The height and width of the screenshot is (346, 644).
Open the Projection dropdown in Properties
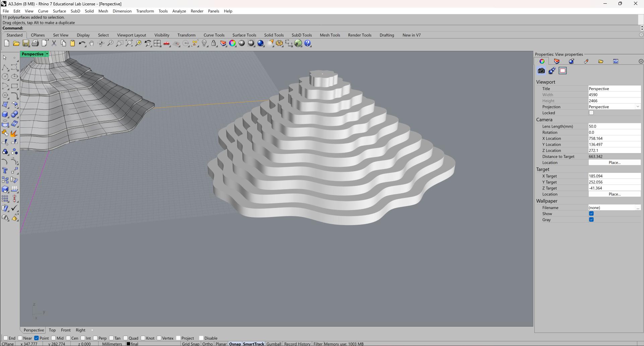click(638, 107)
